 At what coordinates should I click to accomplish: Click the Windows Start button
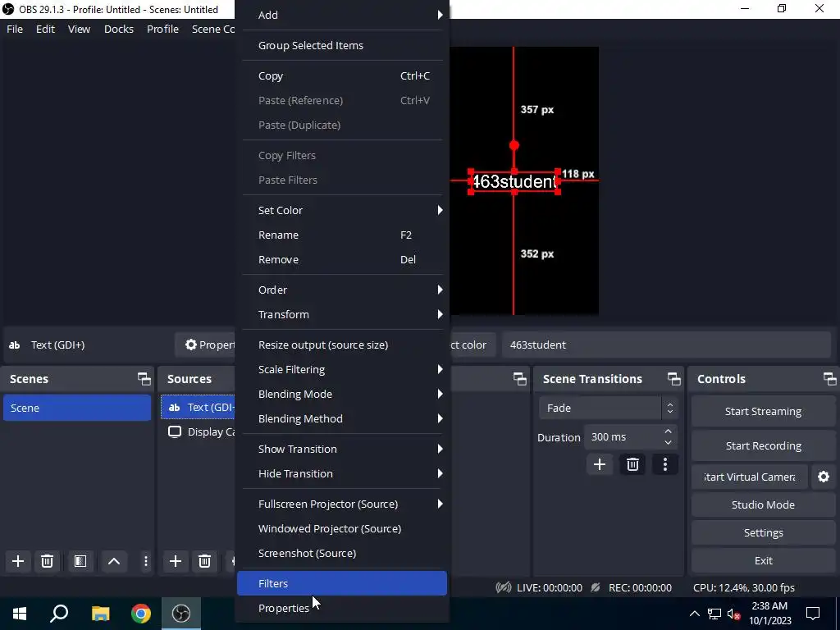[x=20, y=614]
